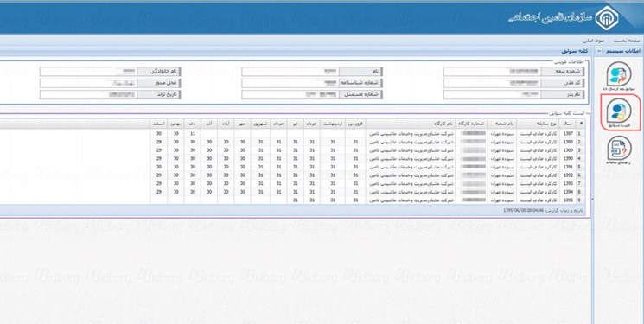Click the اسفند month column header

pyautogui.click(x=158, y=124)
